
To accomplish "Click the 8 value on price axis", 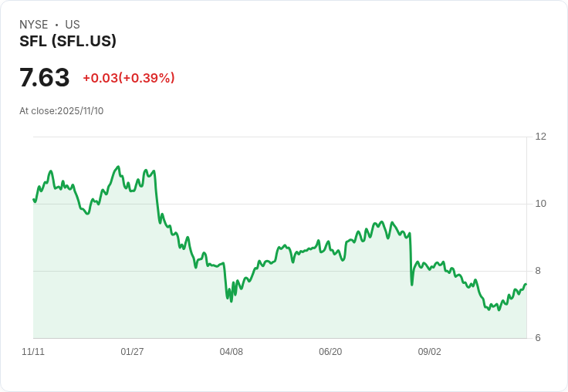I will (x=539, y=271).
